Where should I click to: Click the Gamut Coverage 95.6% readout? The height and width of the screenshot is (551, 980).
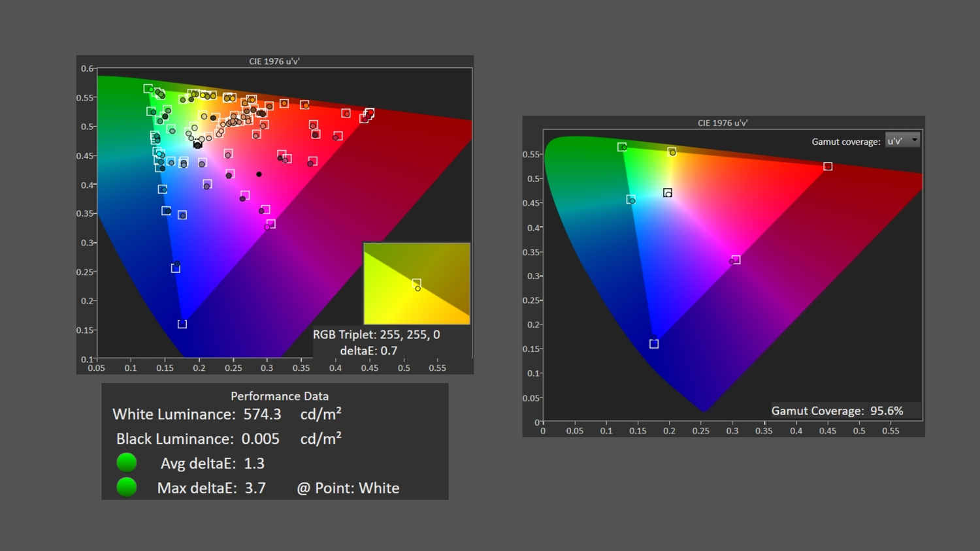coord(837,411)
